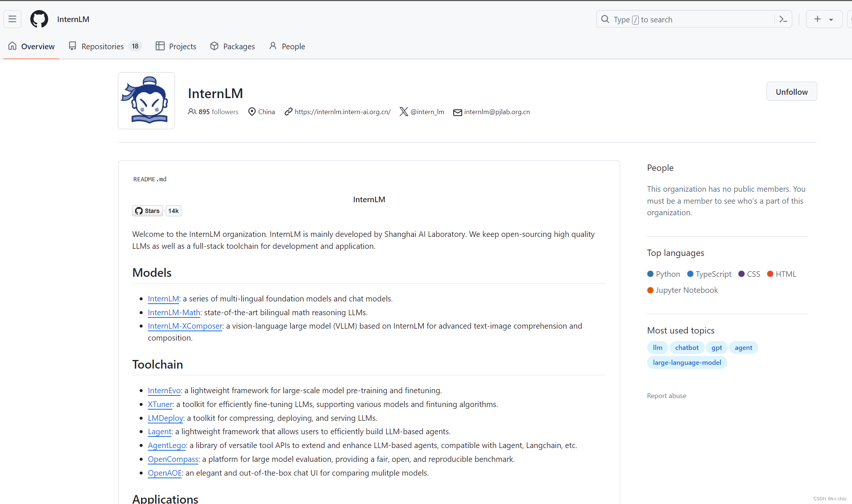Open the hamburger navigation menu
This screenshot has height=504, width=852.
coord(12,19)
